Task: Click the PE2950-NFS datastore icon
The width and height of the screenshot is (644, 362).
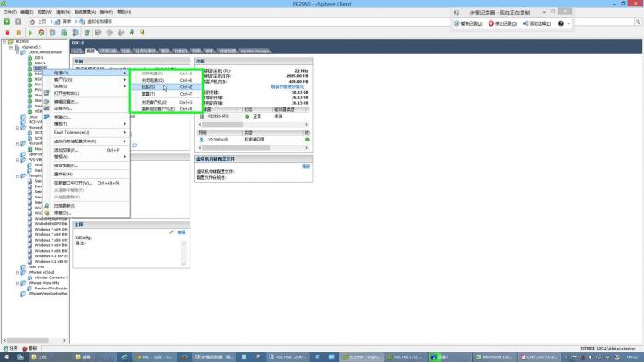Action: pos(201,116)
